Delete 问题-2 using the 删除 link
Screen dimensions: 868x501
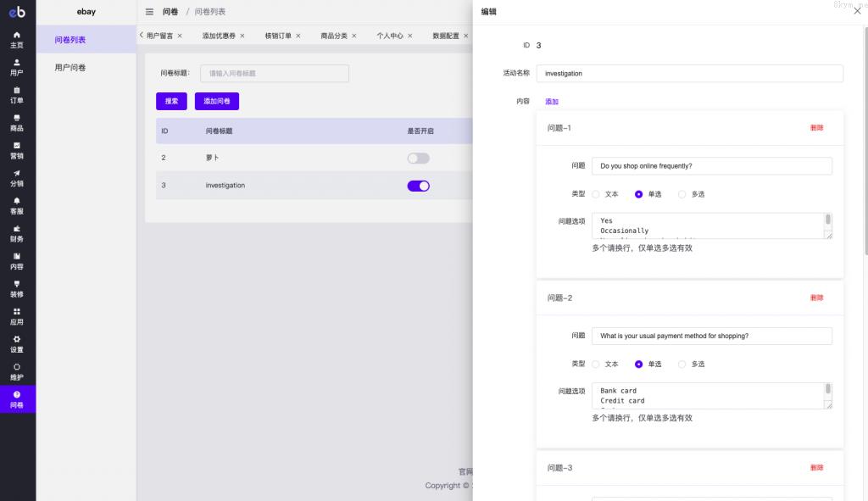(816, 298)
